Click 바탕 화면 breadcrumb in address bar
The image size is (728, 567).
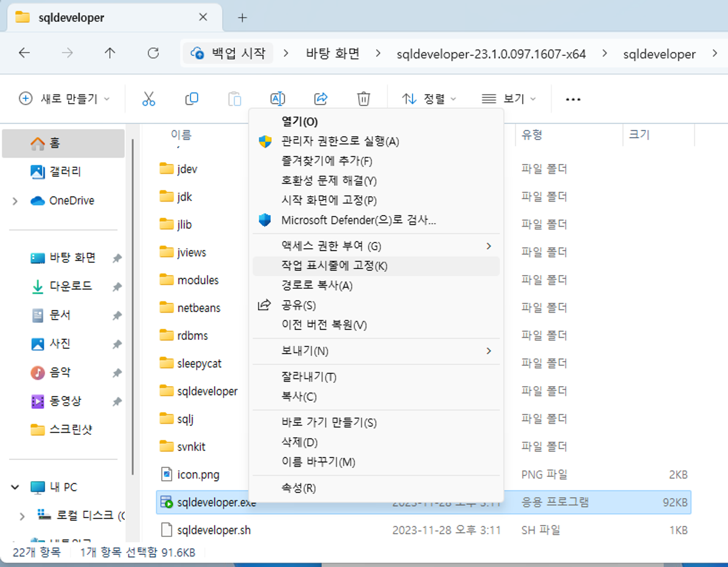[332, 54]
